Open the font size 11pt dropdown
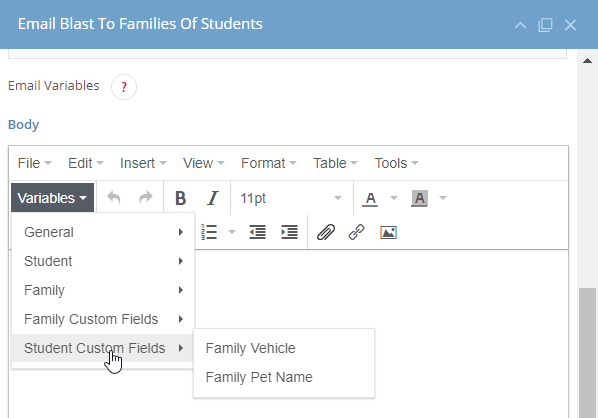Image resolution: width=598 pixels, height=418 pixels. (291, 198)
